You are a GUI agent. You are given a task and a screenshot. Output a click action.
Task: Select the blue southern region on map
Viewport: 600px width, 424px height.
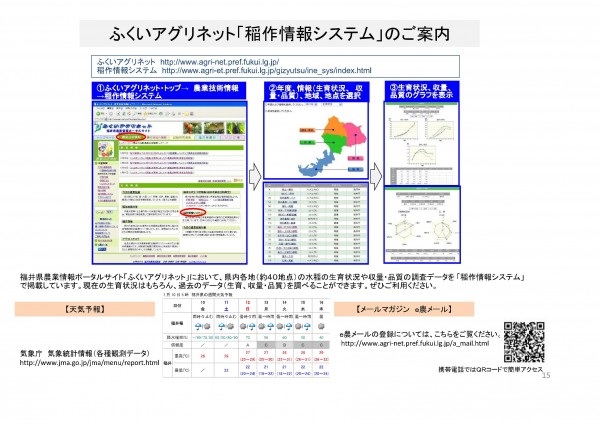click(316, 164)
